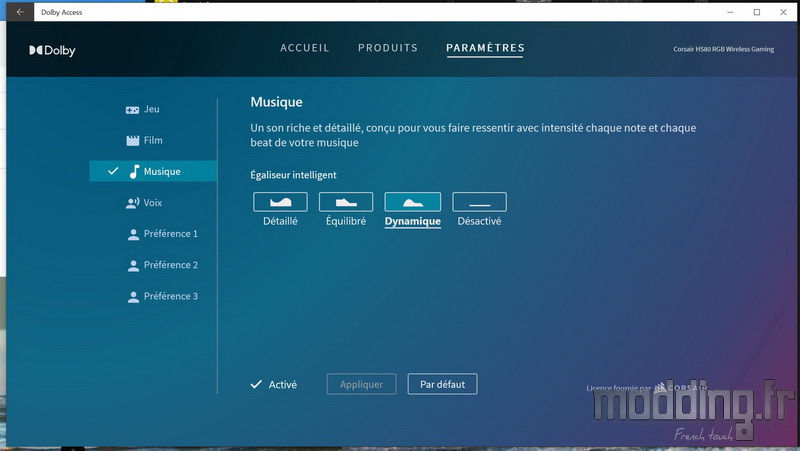Click the Détaillé label
The width and height of the screenshot is (800, 451).
tap(280, 221)
